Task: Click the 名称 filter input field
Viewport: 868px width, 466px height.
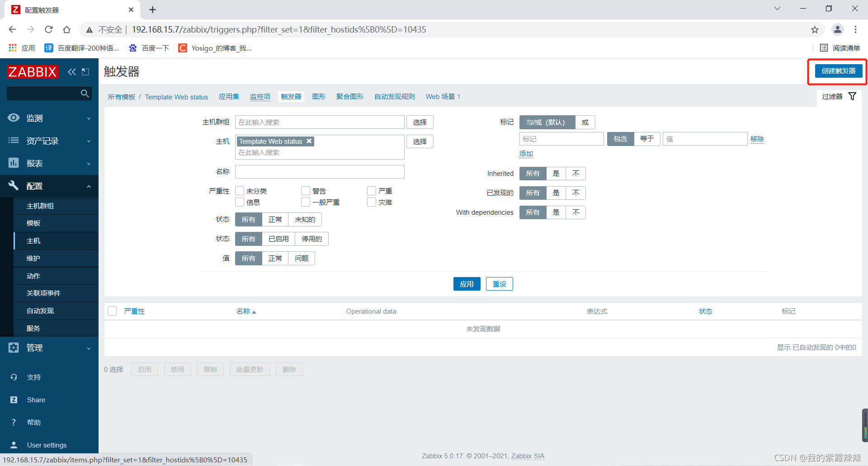Action: point(320,172)
